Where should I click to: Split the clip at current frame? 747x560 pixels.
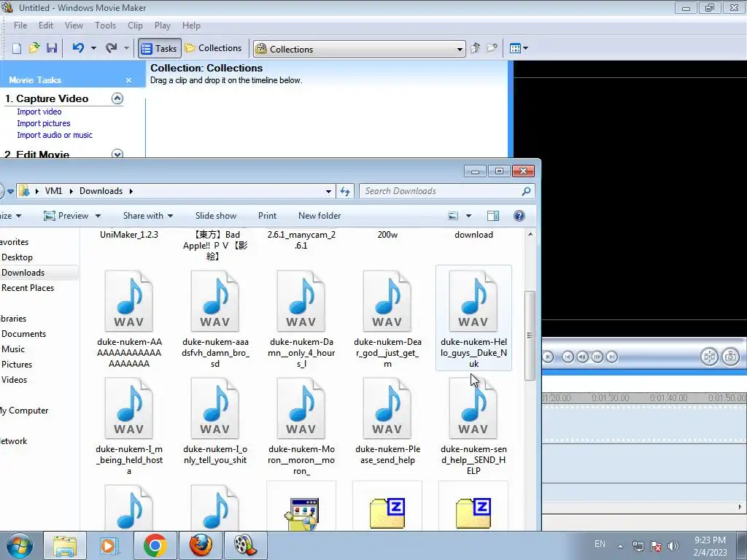click(x=709, y=357)
